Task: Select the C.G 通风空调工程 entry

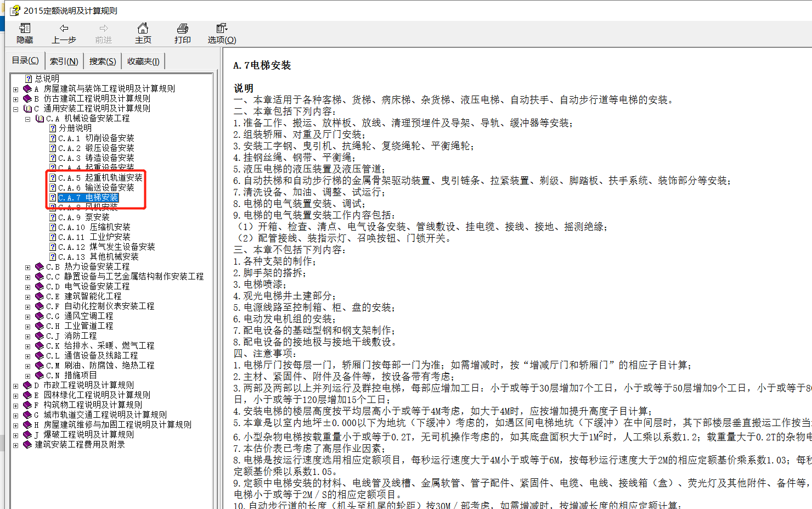Action: [80, 316]
